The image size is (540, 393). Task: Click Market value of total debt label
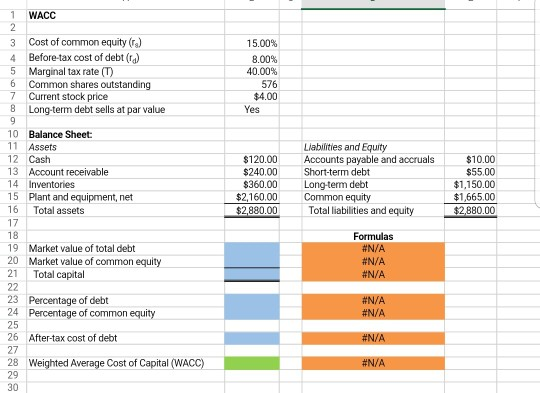click(x=82, y=248)
